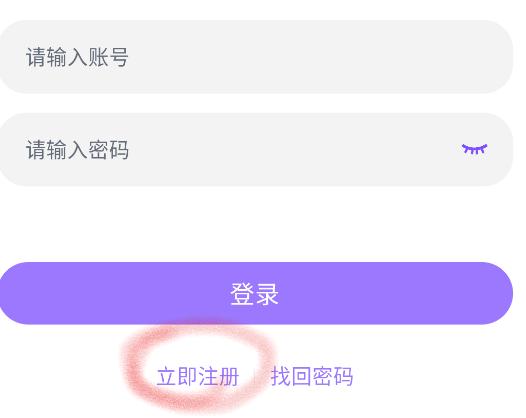Select the account number text box
The height and width of the screenshot is (418, 526).
coord(256,57)
